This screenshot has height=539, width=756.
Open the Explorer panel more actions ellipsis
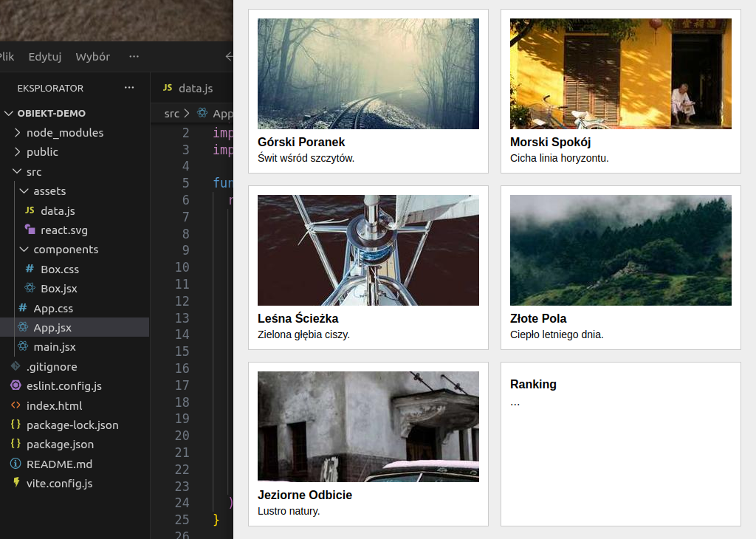pos(129,88)
